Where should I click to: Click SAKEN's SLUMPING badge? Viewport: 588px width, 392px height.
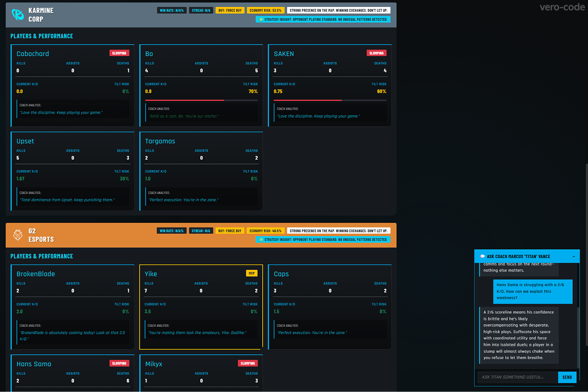pyautogui.click(x=376, y=53)
